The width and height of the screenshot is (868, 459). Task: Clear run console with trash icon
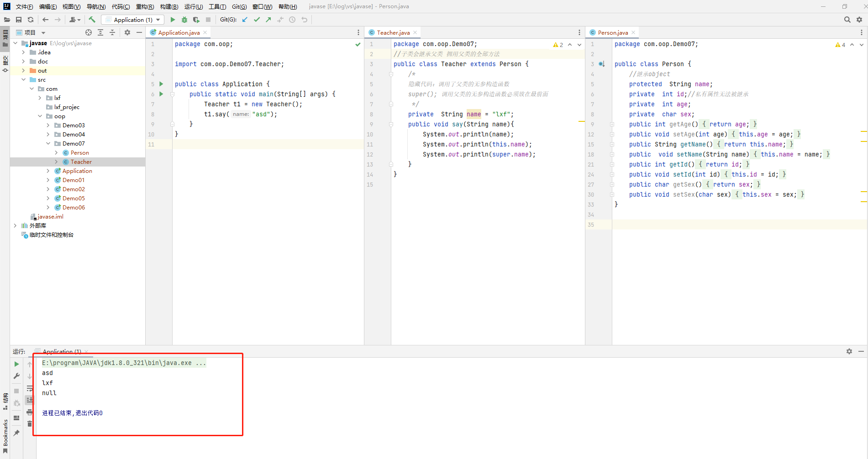(x=30, y=424)
